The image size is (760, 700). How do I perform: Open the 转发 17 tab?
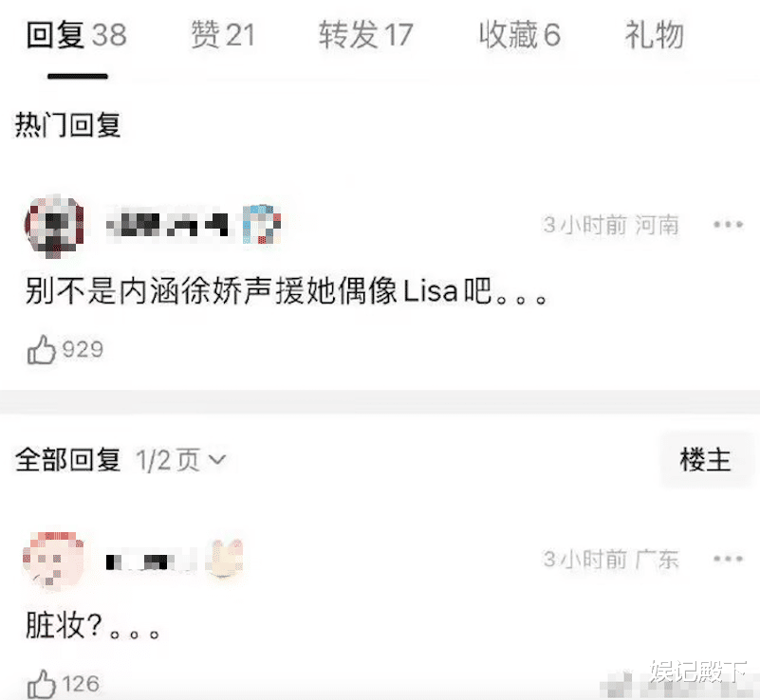365,35
